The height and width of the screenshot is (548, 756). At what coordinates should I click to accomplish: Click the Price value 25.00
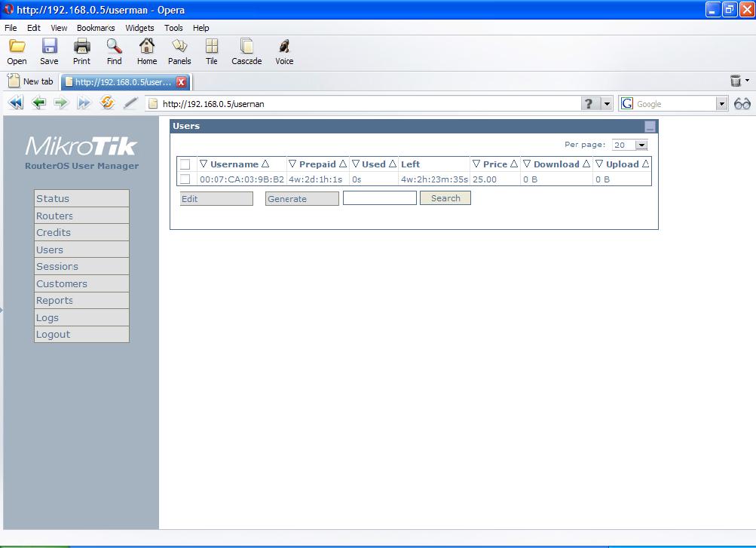tap(485, 179)
